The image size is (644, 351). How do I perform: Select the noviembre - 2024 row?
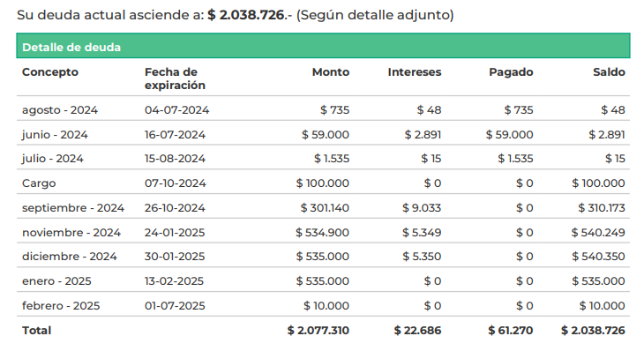pos(323,231)
